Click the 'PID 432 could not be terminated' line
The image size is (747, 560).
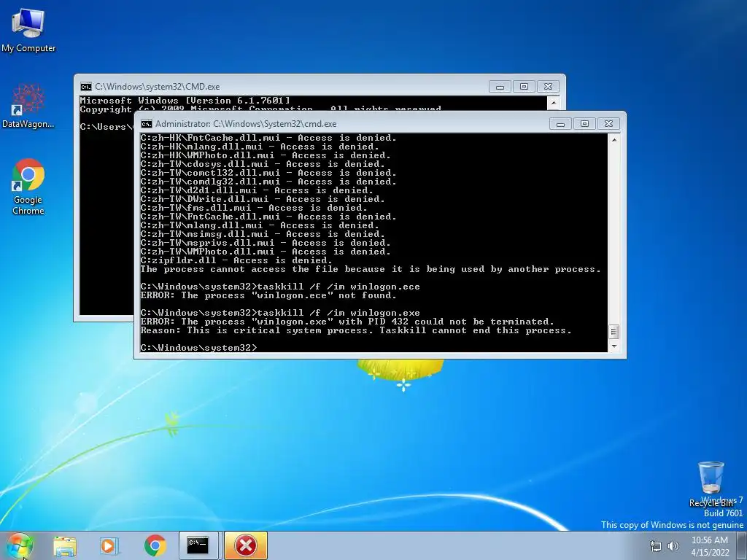(x=347, y=322)
